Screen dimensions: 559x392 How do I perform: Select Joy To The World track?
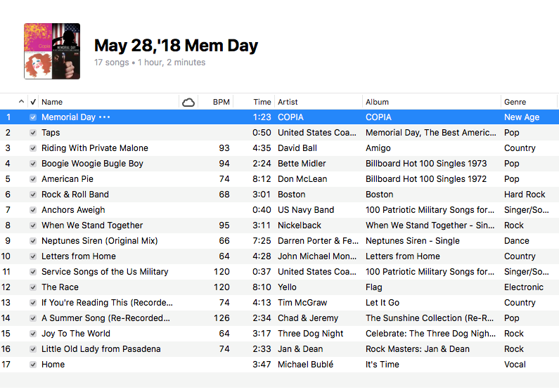click(x=280, y=334)
